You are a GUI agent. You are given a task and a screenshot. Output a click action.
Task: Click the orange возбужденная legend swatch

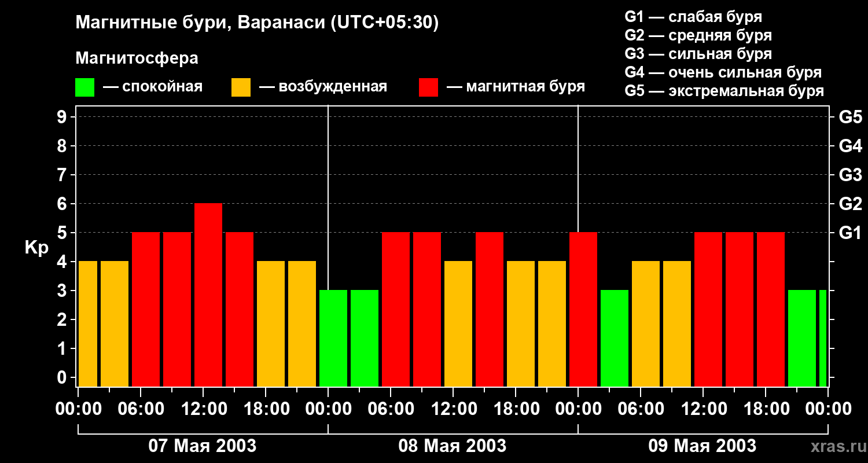pyautogui.click(x=241, y=87)
